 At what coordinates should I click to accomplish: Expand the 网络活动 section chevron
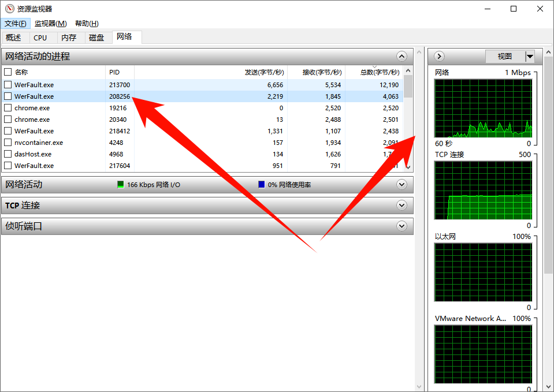click(x=402, y=184)
